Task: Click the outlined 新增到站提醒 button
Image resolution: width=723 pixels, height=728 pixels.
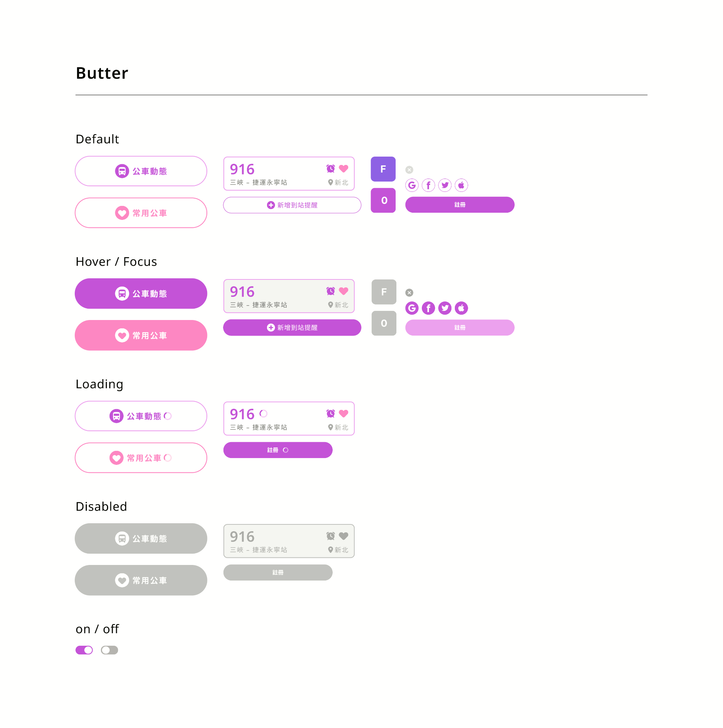Action: pos(292,205)
